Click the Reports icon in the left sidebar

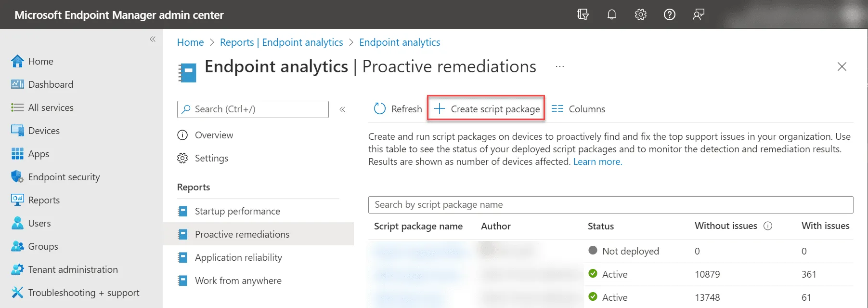(17, 200)
